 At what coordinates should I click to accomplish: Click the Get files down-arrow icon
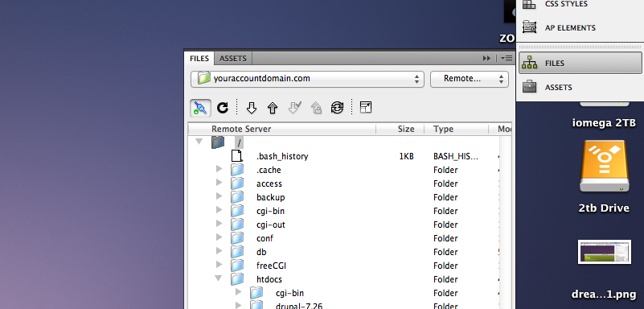coord(252,108)
